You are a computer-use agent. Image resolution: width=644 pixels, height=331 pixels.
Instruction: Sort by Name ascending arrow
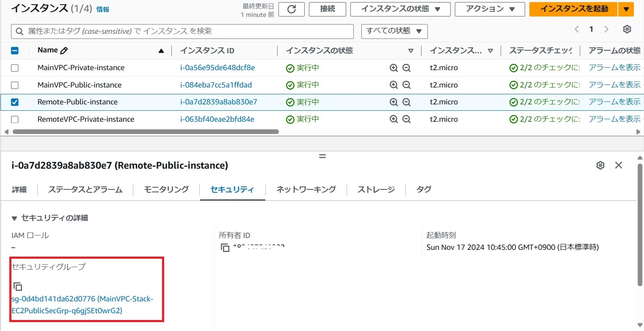(161, 51)
